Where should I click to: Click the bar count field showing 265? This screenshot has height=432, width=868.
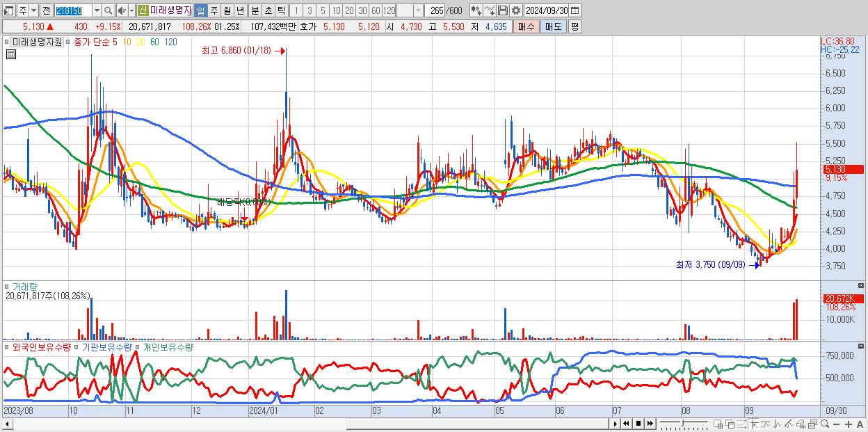(435, 10)
